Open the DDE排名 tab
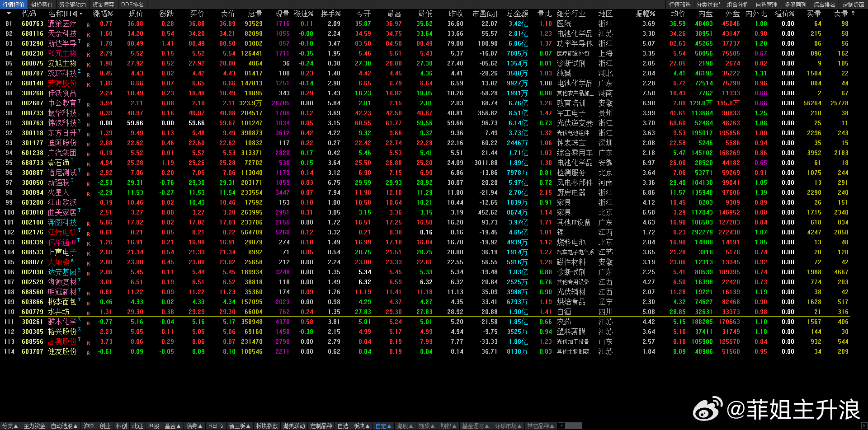Image resolution: width=868 pixels, height=430 pixels. (132, 5)
